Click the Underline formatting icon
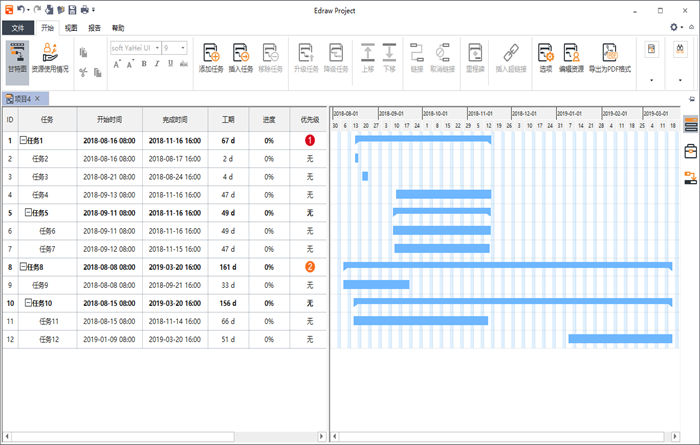The height and width of the screenshot is (445, 700). pyautogui.click(x=171, y=64)
